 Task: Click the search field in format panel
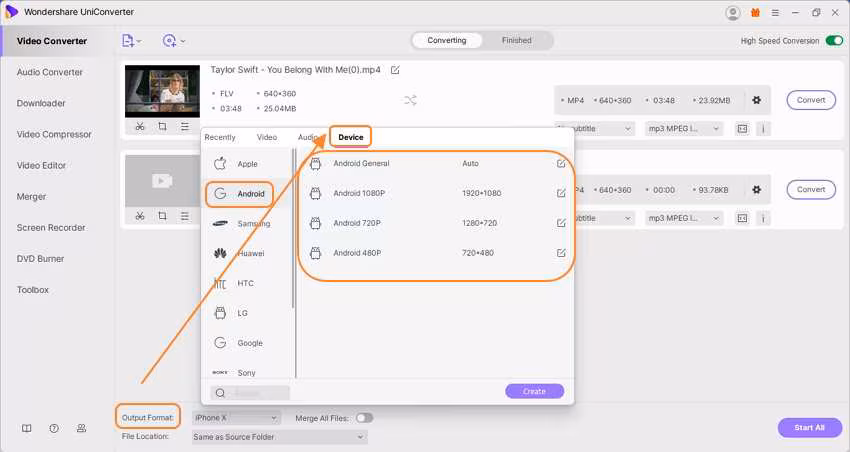250,392
